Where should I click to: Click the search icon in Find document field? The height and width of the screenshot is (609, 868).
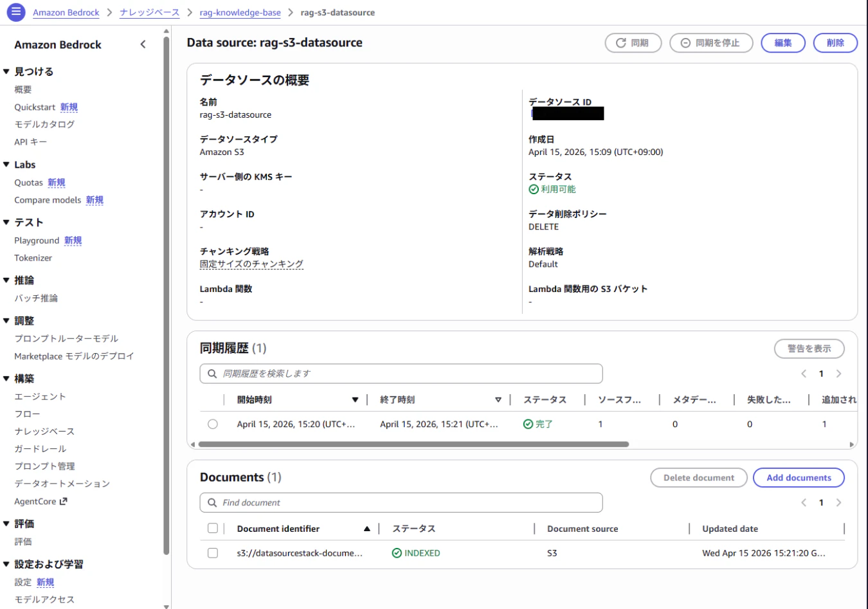[x=212, y=503]
